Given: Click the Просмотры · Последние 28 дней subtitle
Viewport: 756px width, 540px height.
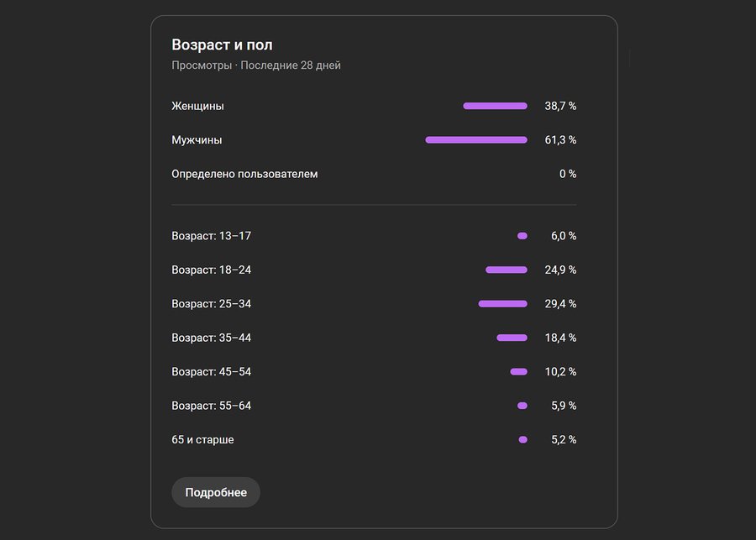Looking at the screenshot, I should (x=256, y=66).
